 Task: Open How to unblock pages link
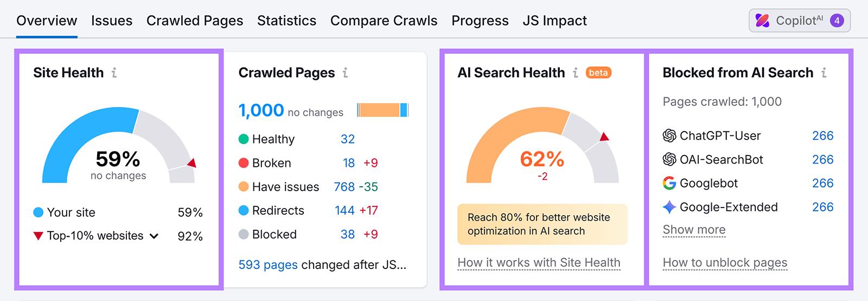725,263
